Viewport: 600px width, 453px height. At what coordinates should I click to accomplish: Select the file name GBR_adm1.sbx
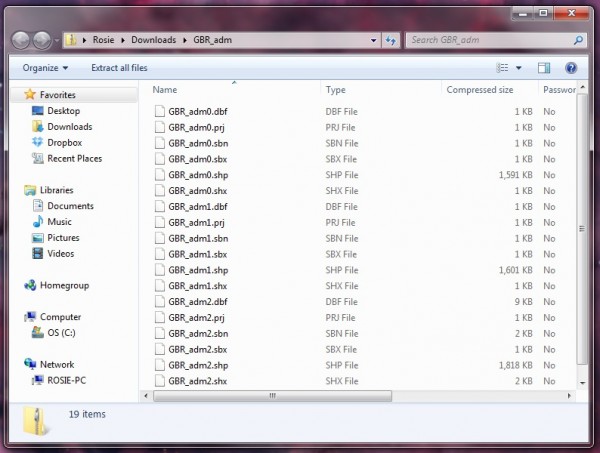point(198,254)
